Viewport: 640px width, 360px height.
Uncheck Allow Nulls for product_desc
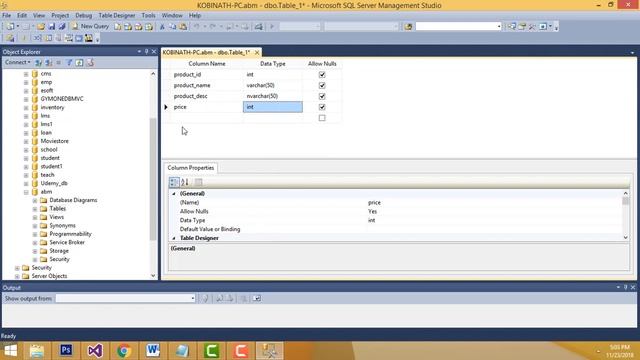click(322, 96)
